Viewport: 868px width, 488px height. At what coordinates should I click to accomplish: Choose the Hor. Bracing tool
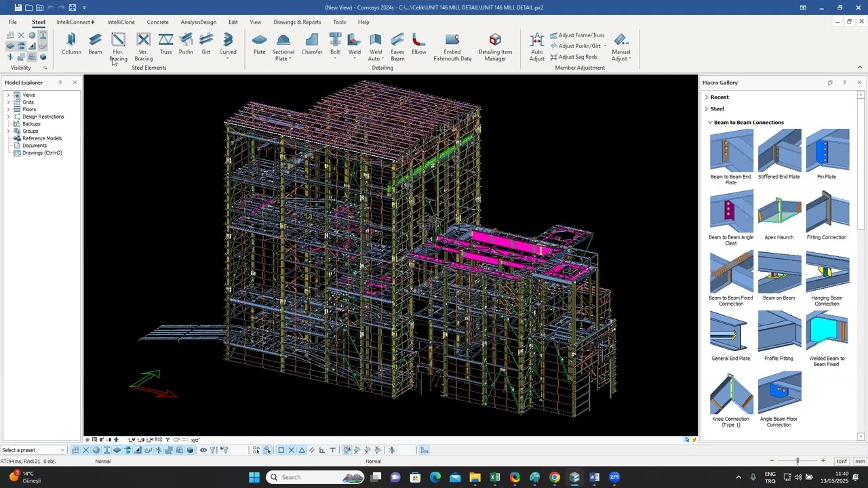coord(118,47)
